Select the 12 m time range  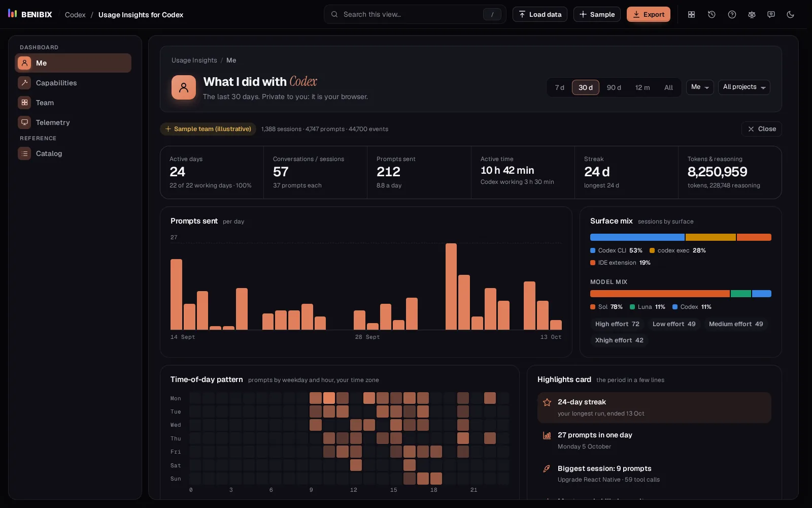[642, 87]
